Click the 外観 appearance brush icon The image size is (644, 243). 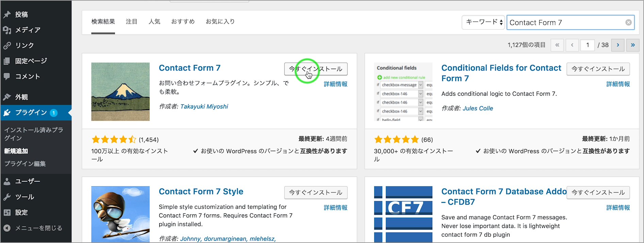tap(7, 97)
